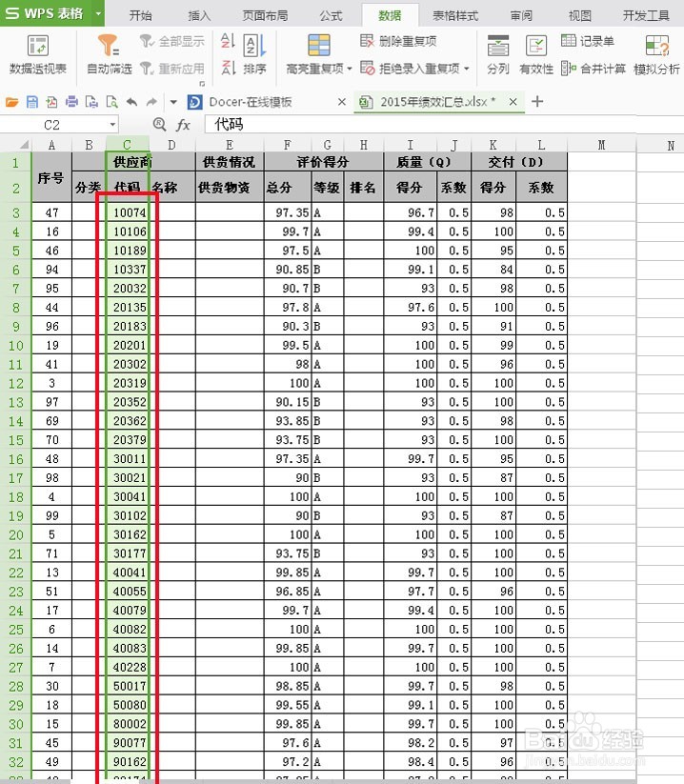Screen dimensions: 684x784
Task: Open the WPS 表格 application menu dropdown
Action: pos(98,13)
